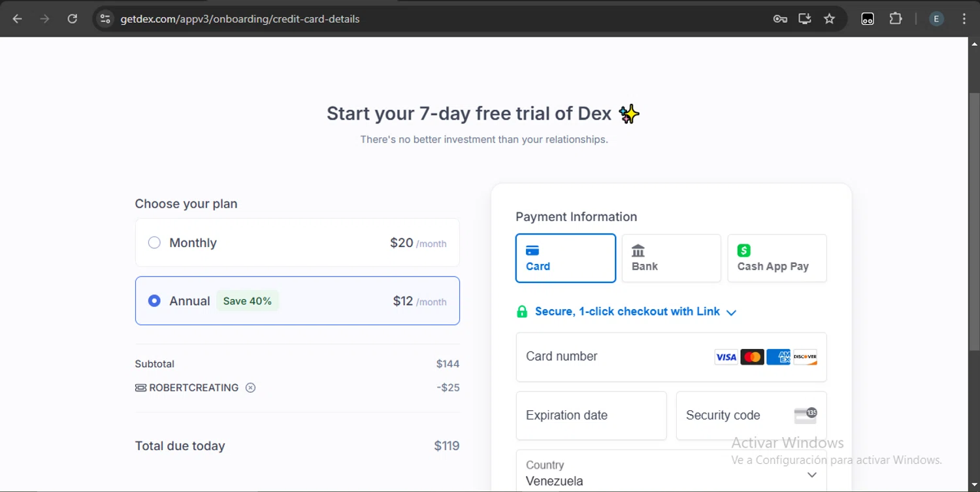
Task: Open Chrome three-dot menu
Action: point(964,19)
